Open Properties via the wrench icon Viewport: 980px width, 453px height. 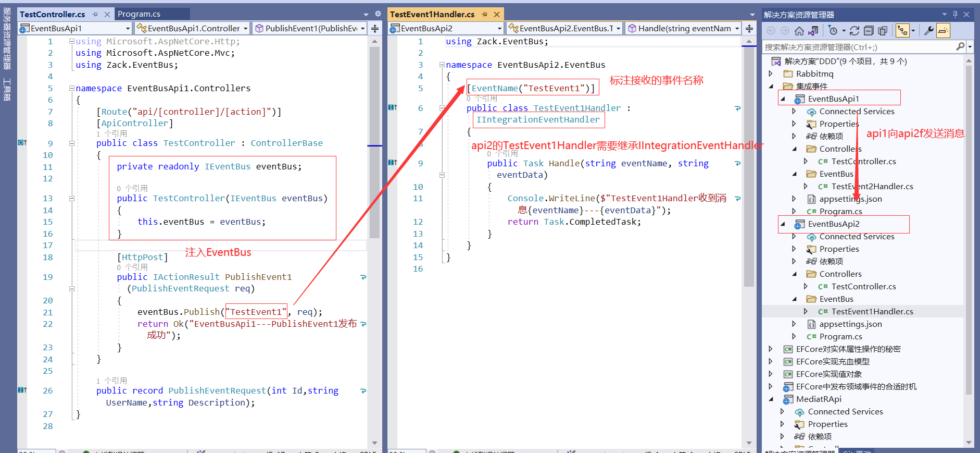[928, 31]
